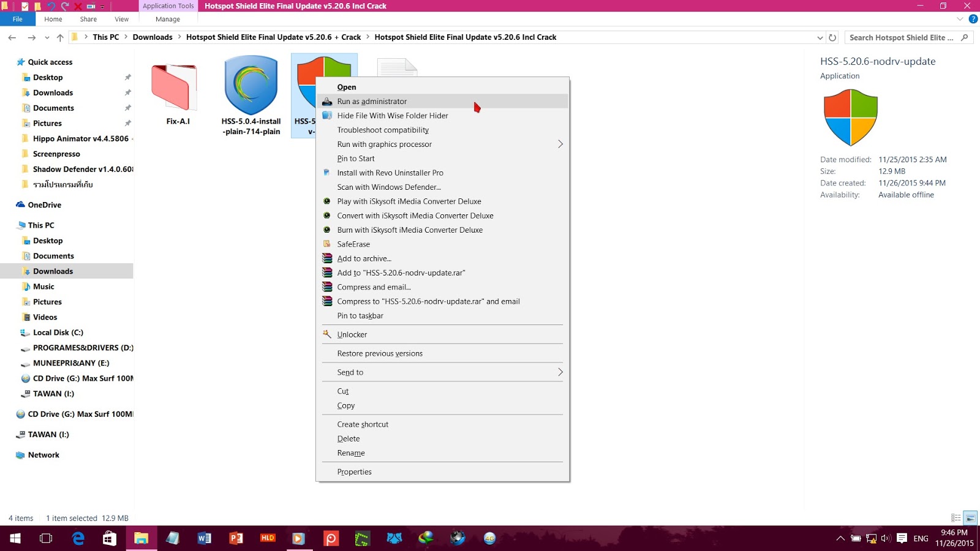Open the Recent locations dropdown arrow

pos(47,37)
